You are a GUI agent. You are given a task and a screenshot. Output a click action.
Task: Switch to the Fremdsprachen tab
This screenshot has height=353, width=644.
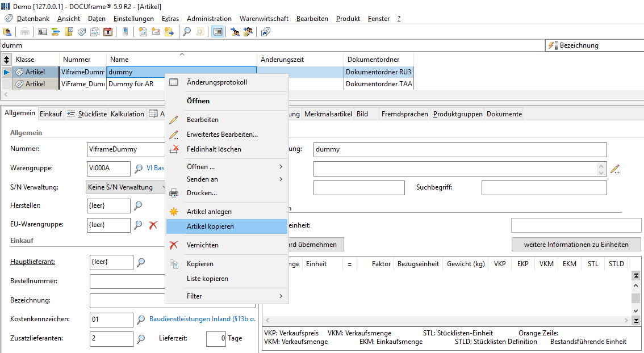(x=404, y=114)
